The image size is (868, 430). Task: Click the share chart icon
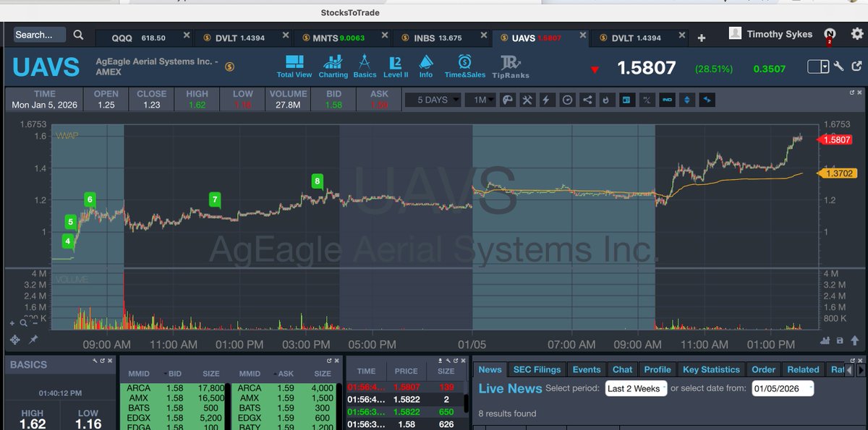tap(587, 100)
